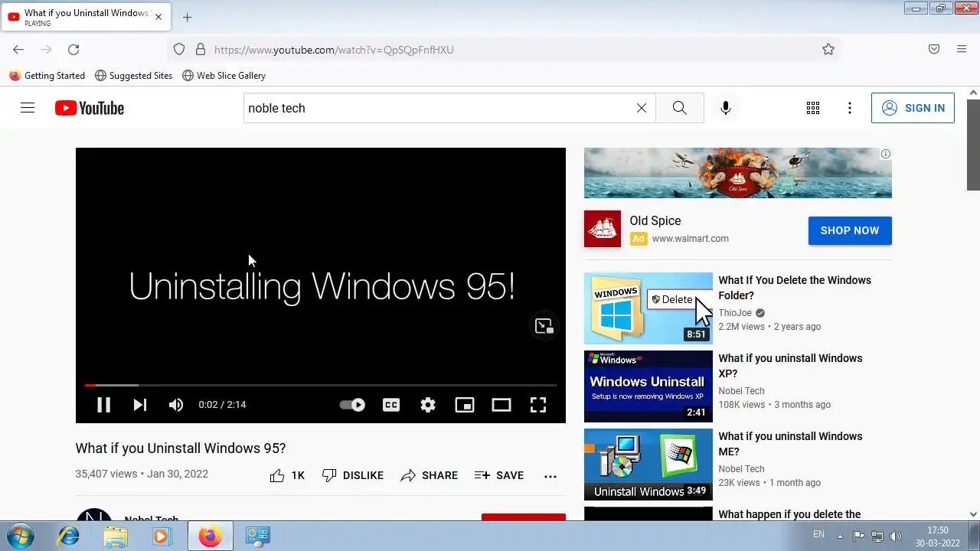
Task: Open system volume tray icon
Action: coord(895,536)
